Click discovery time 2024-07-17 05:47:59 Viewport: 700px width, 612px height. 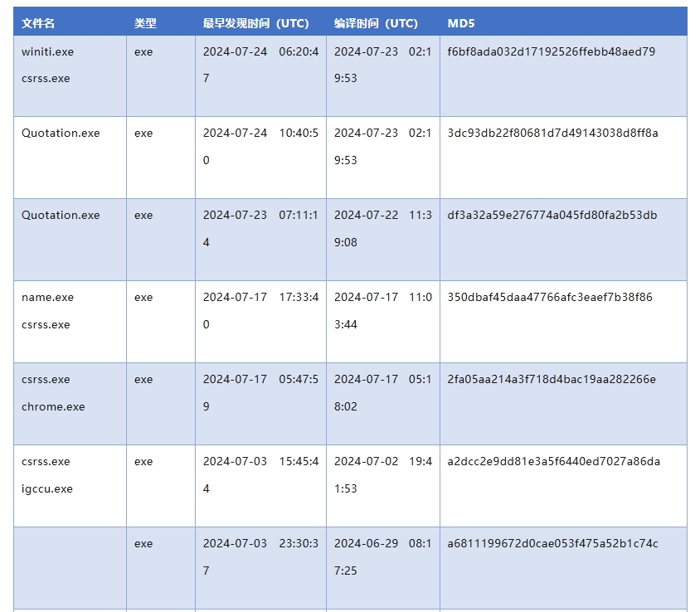(x=260, y=392)
